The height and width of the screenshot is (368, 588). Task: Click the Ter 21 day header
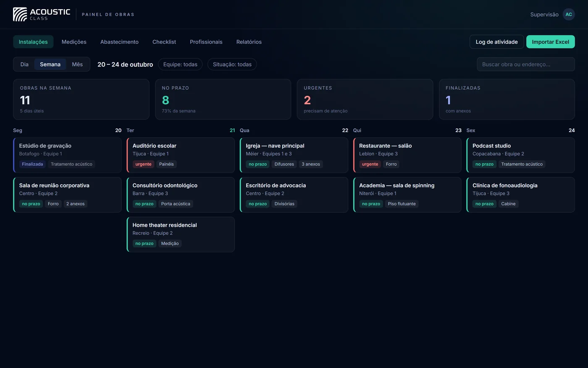click(181, 130)
